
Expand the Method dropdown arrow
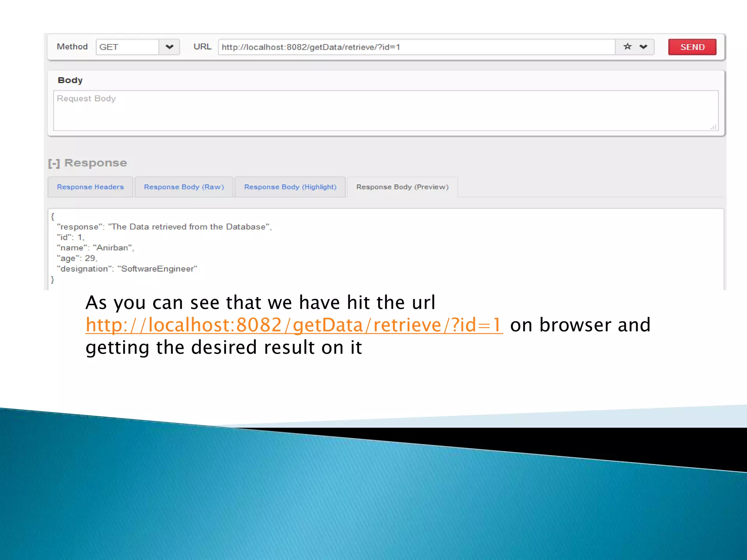point(169,47)
